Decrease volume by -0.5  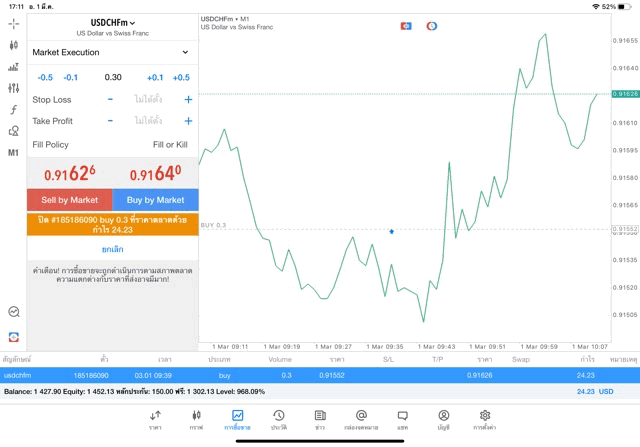click(45, 78)
